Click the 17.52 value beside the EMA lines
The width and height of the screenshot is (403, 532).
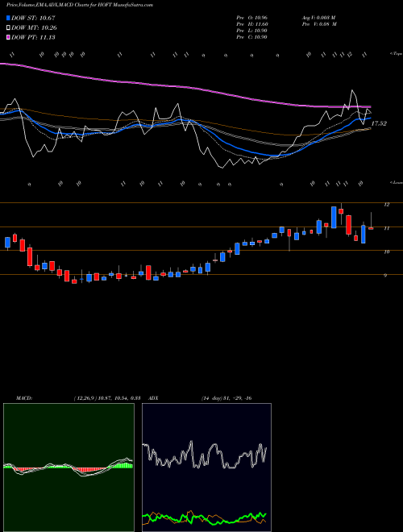(379, 124)
